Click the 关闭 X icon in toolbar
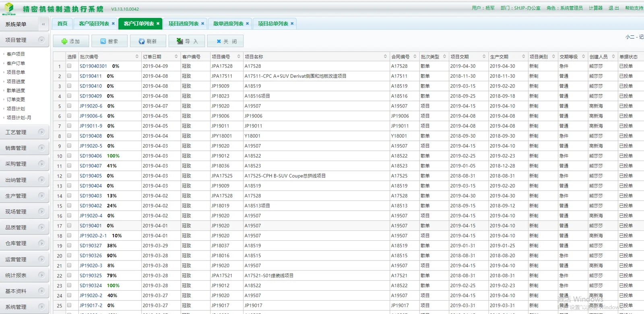This screenshot has width=644, height=314. [x=219, y=41]
